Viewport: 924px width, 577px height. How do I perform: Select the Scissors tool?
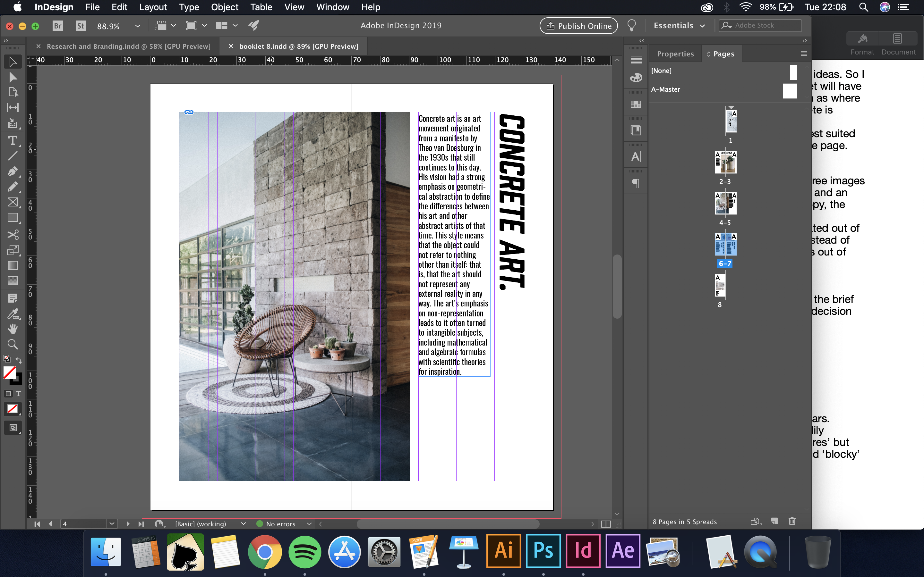[13, 234]
